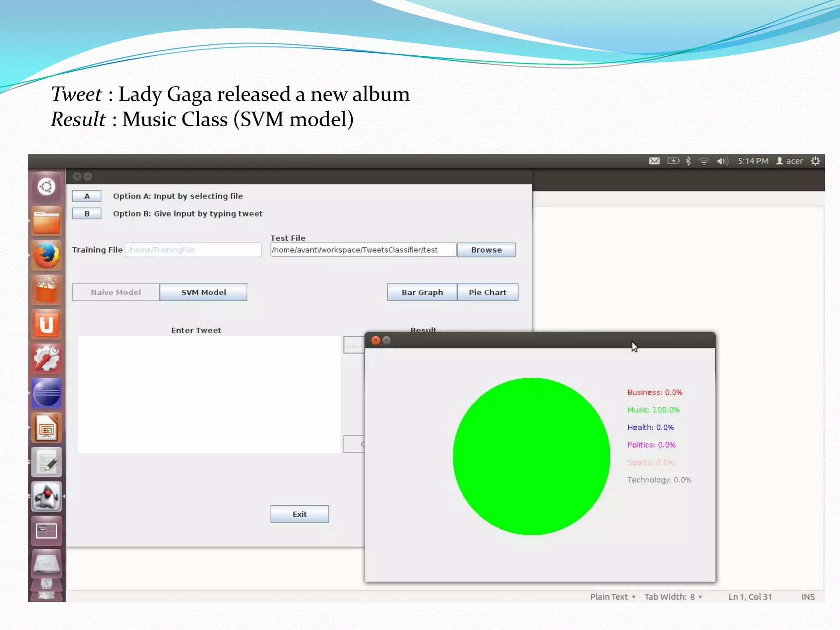Viewport: 840px width, 630px height.
Task: Choose option A for file input
Action: [x=87, y=196]
